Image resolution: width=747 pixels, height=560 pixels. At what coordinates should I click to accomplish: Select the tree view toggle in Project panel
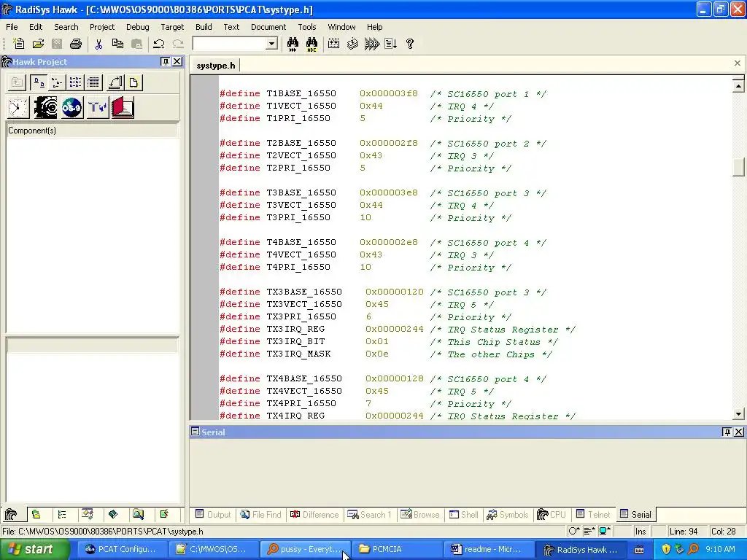click(x=57, y=82)
